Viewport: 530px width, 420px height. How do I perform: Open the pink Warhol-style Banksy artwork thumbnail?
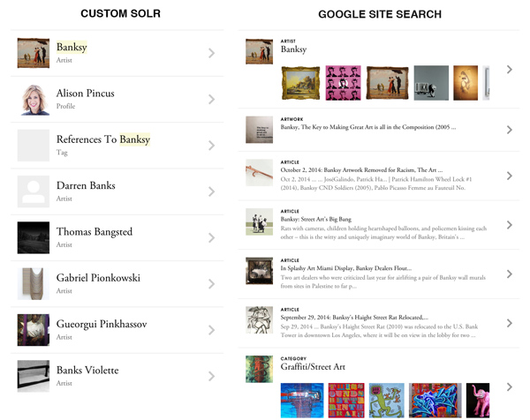pyautogui.click(x=343, y=83)
